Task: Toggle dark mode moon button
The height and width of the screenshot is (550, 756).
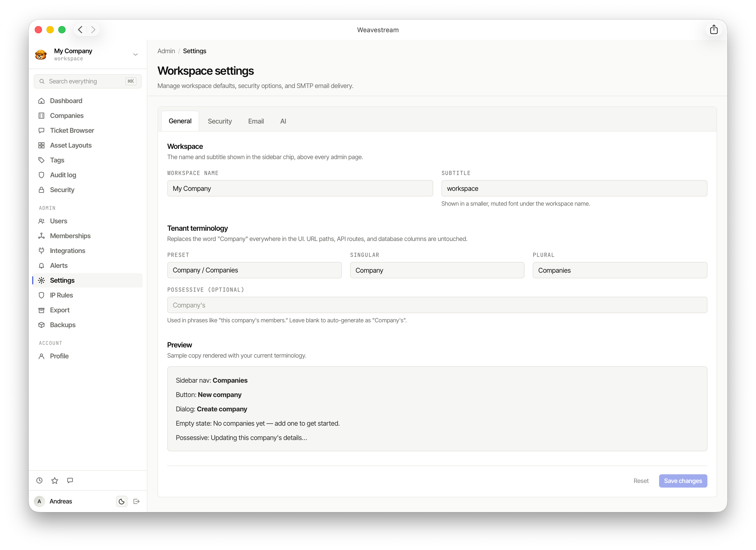Action: [x=122, y=501]
